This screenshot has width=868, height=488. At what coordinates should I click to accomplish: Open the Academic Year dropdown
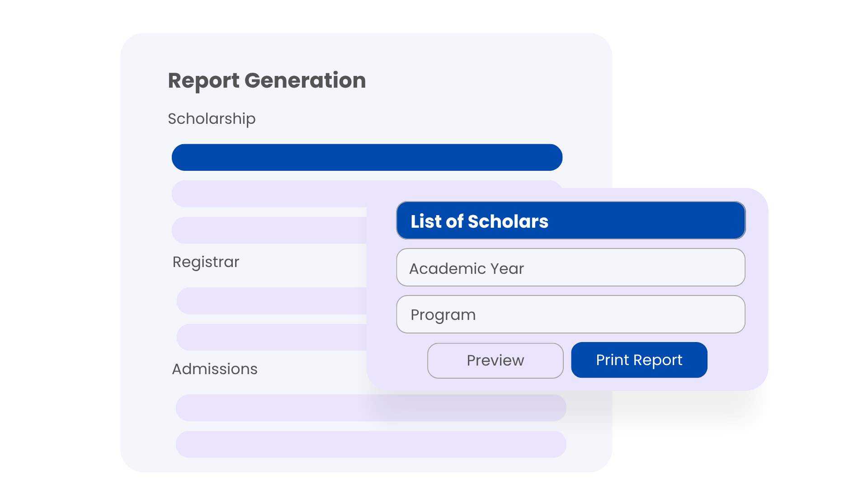coord(571,267)
